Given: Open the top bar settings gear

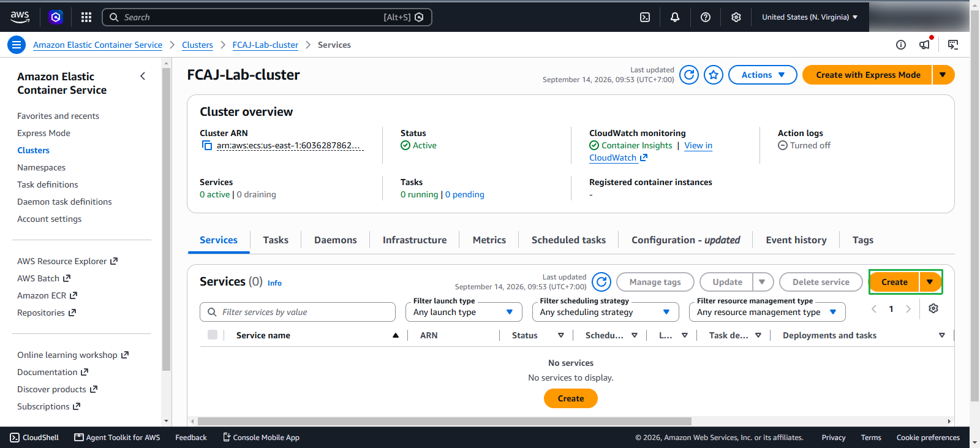Looking at the screenshot, I should coord(736,17).
